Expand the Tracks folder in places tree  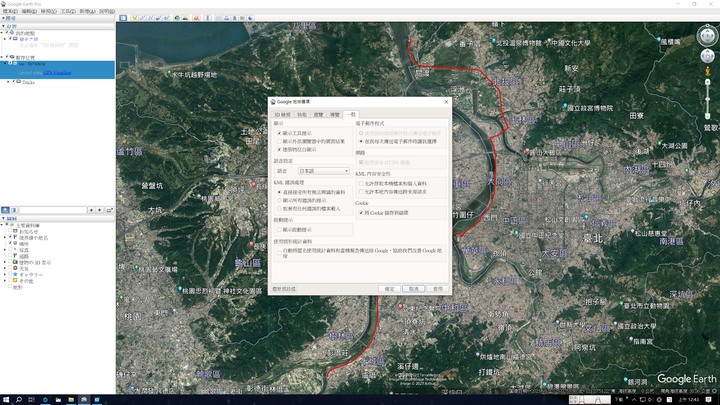coord(8,82)
